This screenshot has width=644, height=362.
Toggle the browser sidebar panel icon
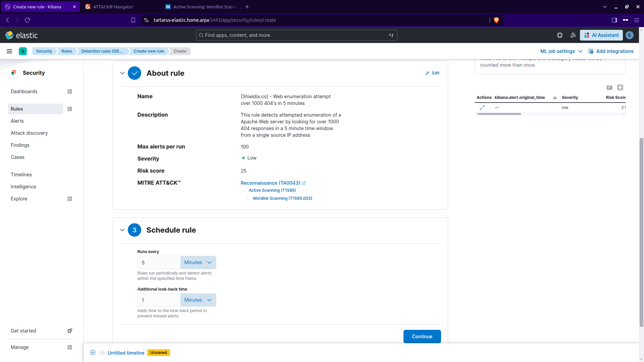coord(614,20)
